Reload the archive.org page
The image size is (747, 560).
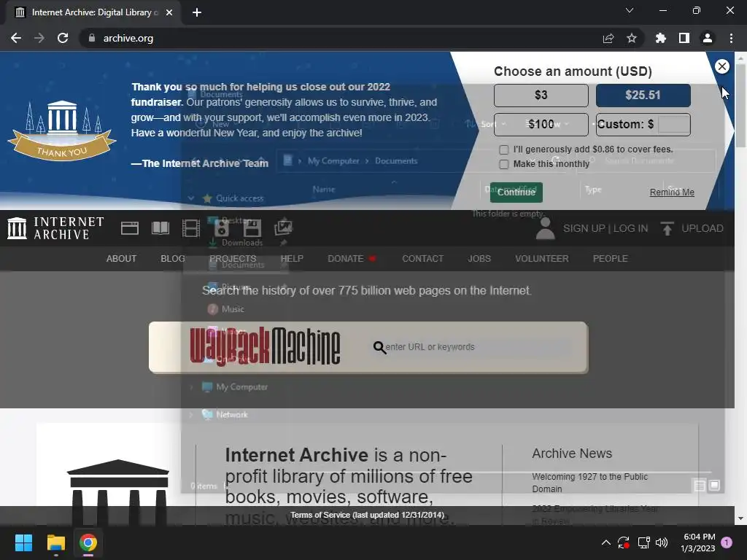click(x=63, y=38)
